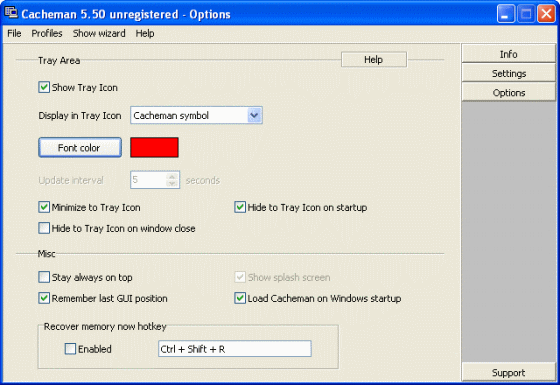Open the Profiles menu
The height and width of the screenshot is (385, 560).
coord(47,34)
